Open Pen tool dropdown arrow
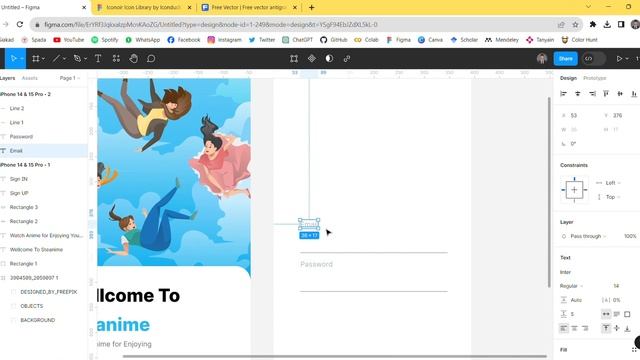The width and height of the screenshot is (640, 360). (x=85, y=59)
